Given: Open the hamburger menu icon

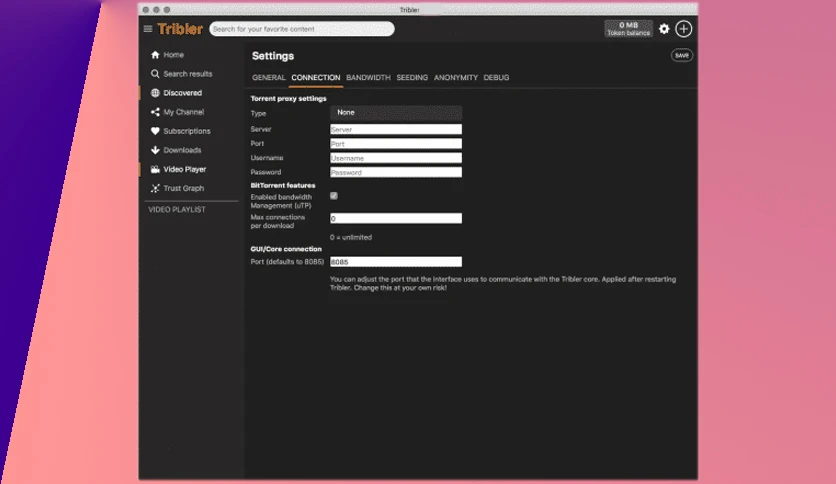Looking at the screenshot, I should point(148,29).
